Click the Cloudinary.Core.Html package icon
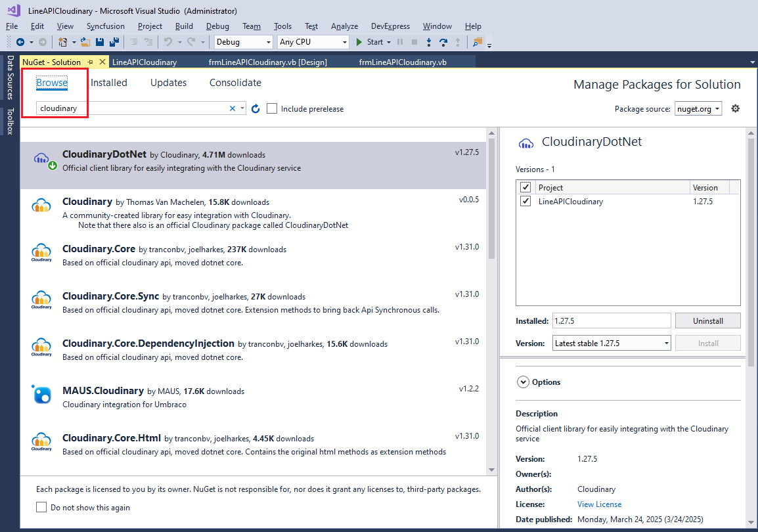 [41, 441]
